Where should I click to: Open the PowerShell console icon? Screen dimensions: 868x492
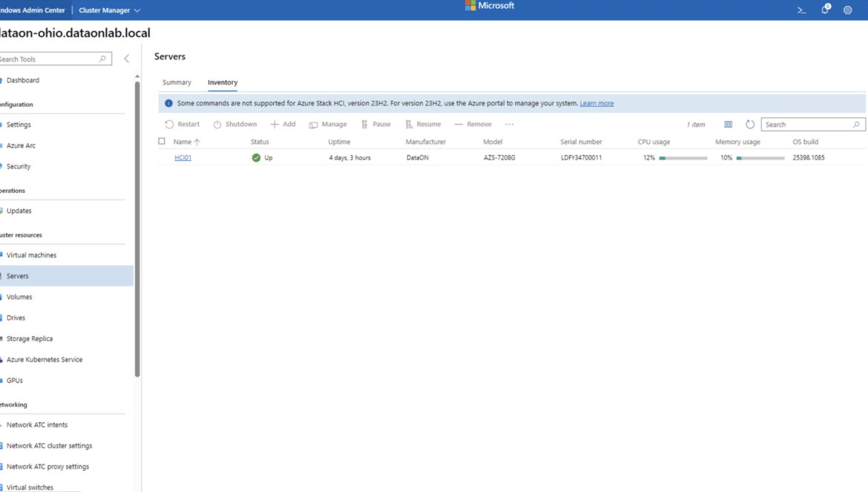[x=801, y=10]
